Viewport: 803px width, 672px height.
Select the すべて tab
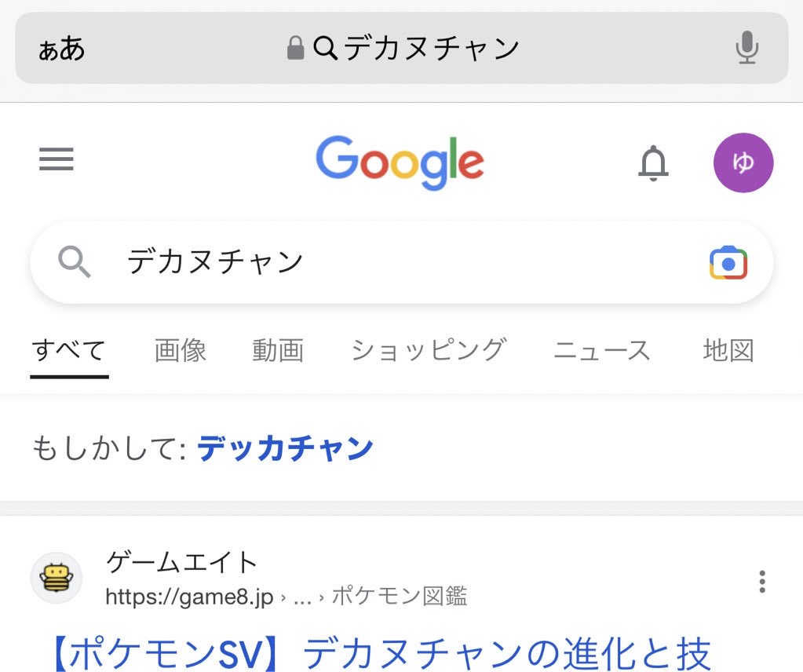[69, 352]
